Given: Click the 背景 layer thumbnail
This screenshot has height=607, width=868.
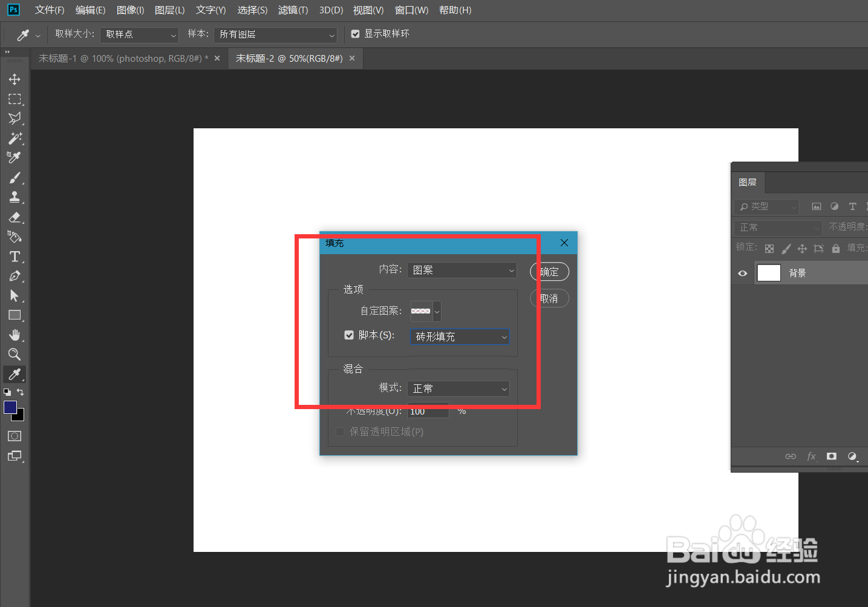Looking at the screenshot, I should (769, 273).
